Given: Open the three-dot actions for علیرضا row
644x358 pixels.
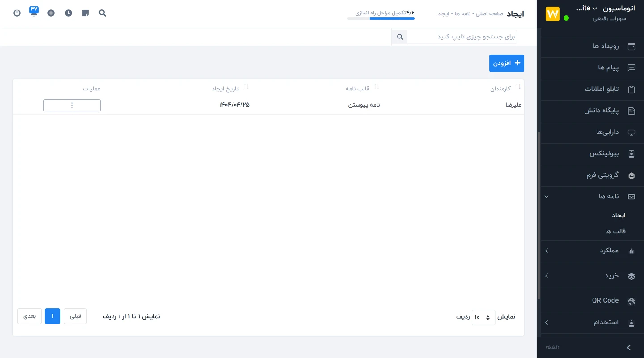Looking at the screenshot, I should click(x=72, y=105).
